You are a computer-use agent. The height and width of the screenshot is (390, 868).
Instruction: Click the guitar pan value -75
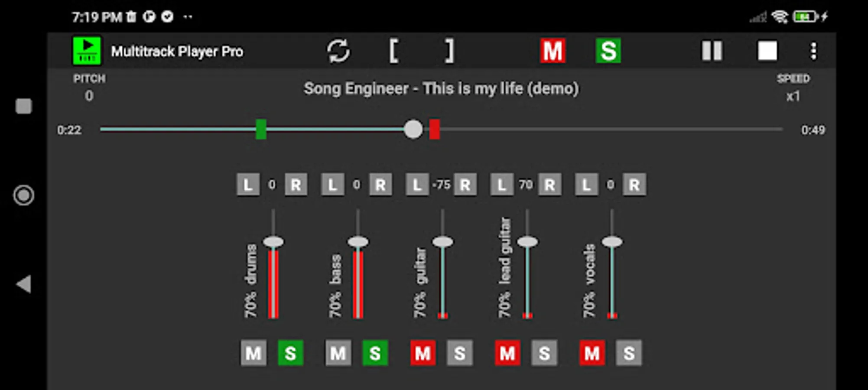[x=441, y=185]
